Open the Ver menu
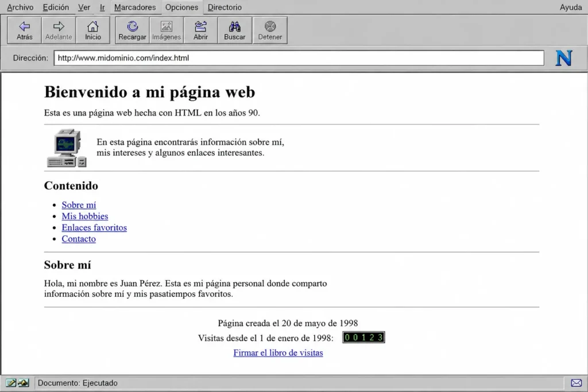This screenshot has width=588, height=392. 84,7
